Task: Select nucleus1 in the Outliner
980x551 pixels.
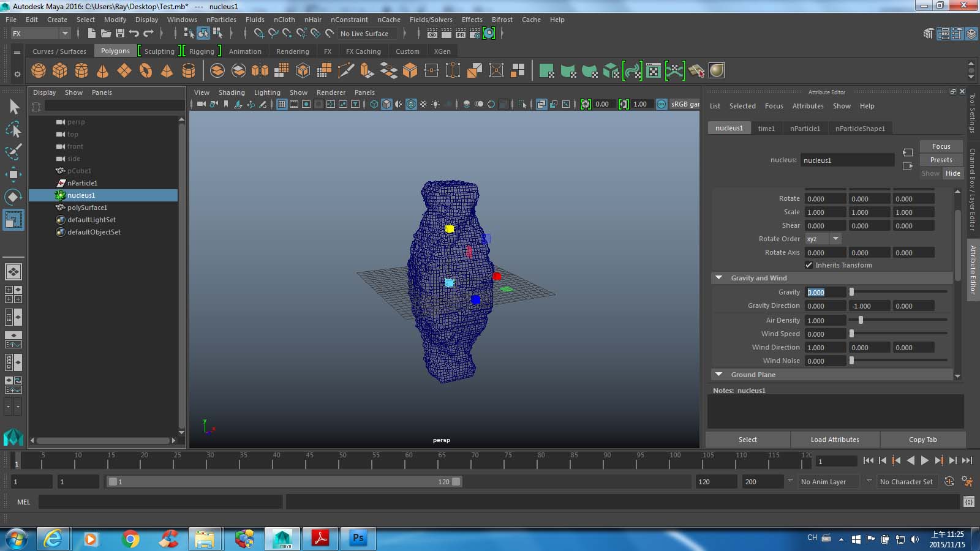Action: coord(80,195)
